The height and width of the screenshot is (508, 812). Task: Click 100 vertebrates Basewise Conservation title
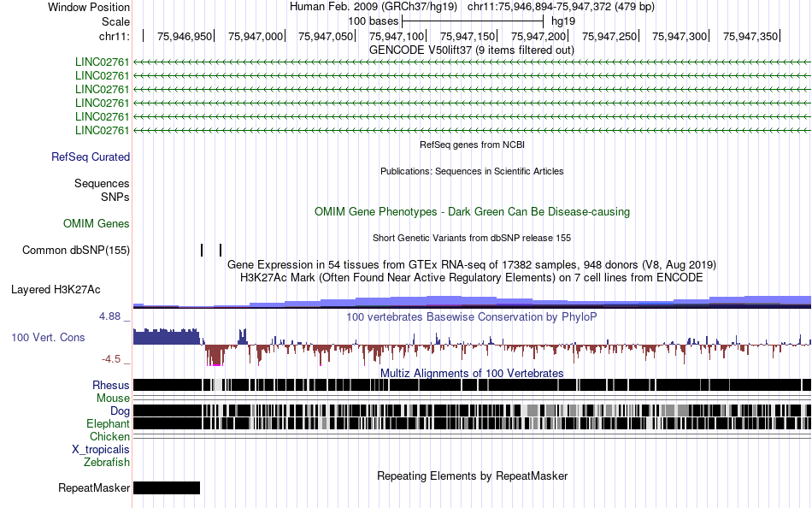(x=472, y=316)
